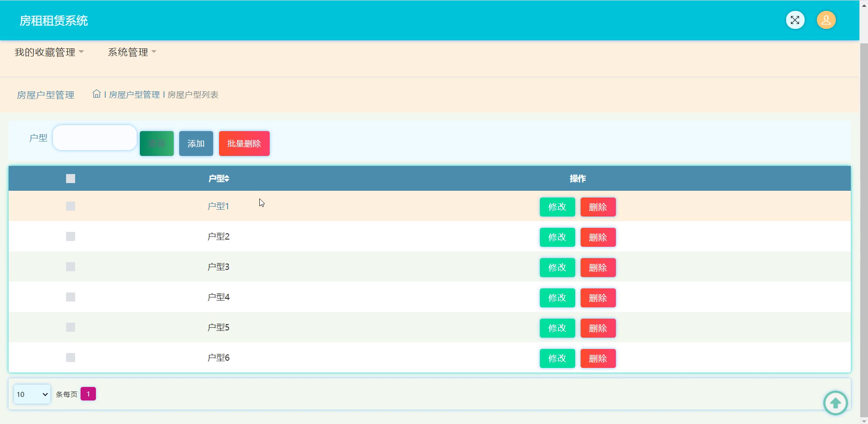Click the 户型2 cell text
The width and height of the screenshot is (868, 424).
tap(218, 236)
